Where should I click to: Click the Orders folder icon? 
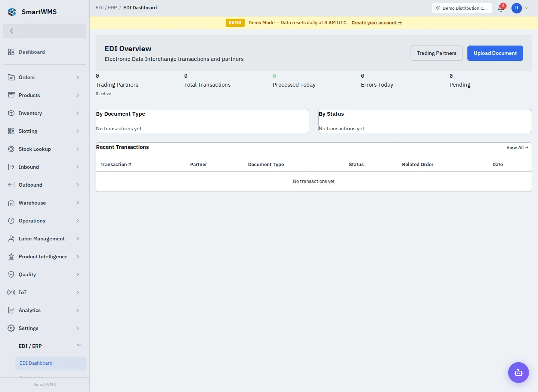coord(11,77)
